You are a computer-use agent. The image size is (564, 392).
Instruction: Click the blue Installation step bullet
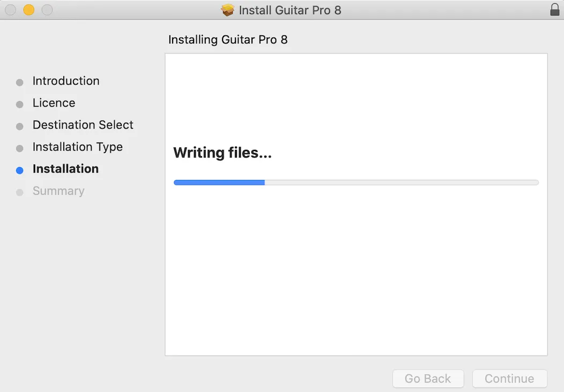click(20, 170)
